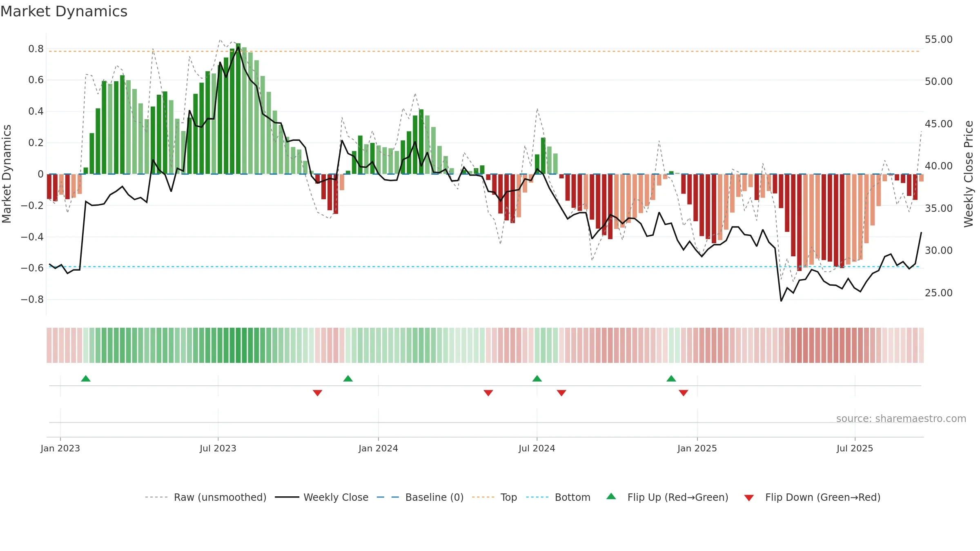This screenshot has height=551, width=980.
Task: Click the −0.8 left axis value
Action: point(32,300)
